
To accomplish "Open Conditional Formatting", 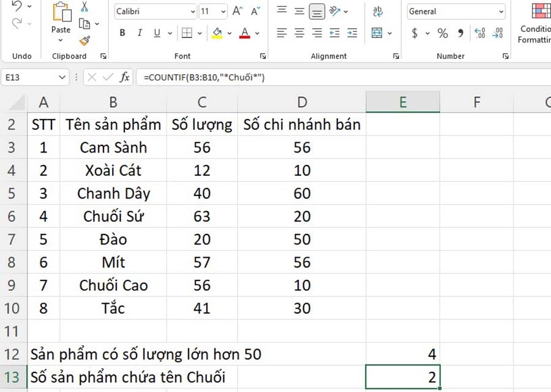I will click(535, 23).
